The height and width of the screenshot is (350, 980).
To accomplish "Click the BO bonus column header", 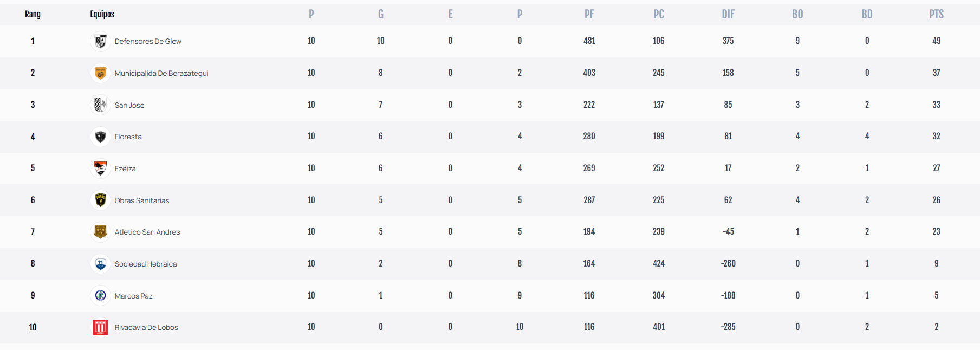I will click(x=797, y=14).
